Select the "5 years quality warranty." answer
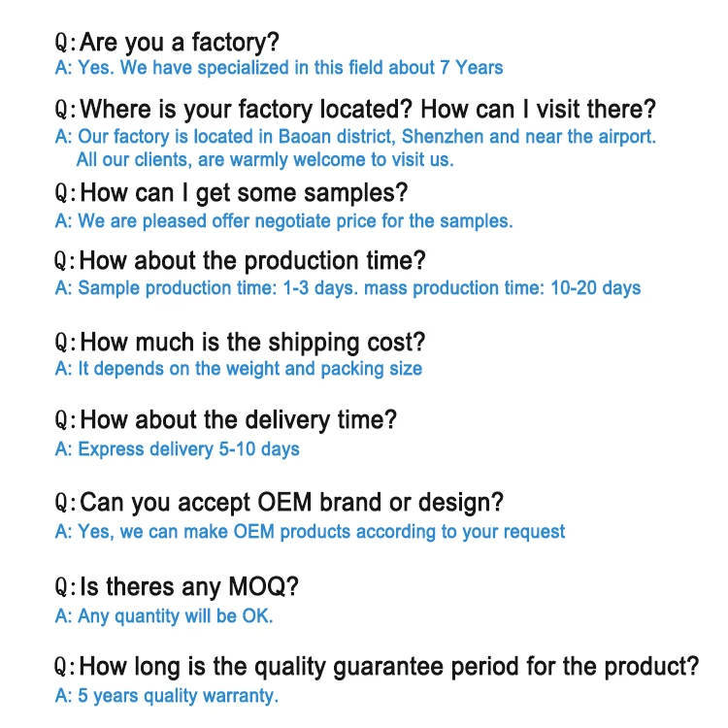This screenshot has width=728, height=728. coord(166,695)
